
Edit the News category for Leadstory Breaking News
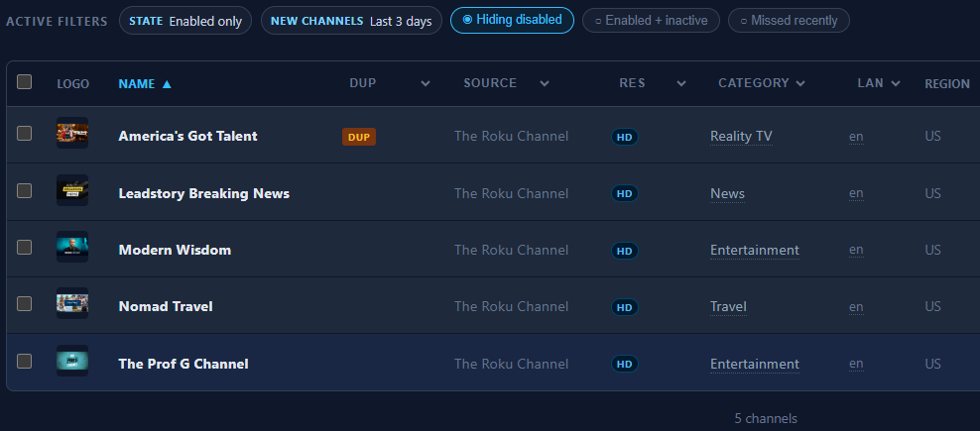coord(727,193)
